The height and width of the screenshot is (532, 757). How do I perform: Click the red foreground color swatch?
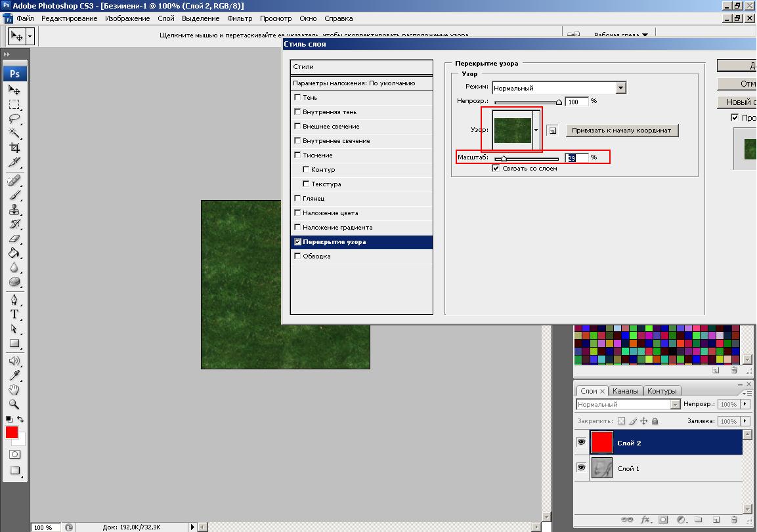pos(12,432)
